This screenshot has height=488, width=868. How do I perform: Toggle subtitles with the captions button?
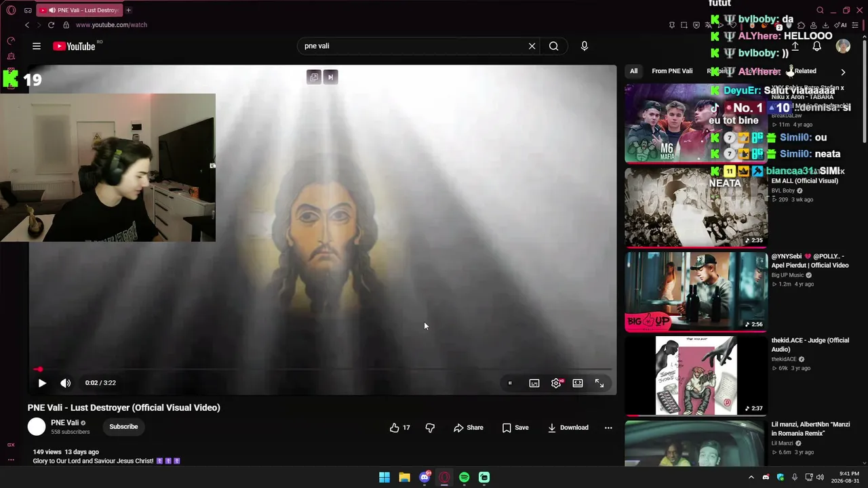534,383
